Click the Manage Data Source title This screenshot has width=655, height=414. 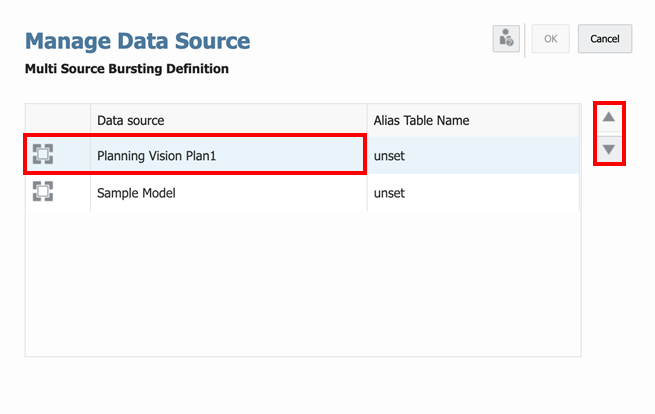[137, 41]
